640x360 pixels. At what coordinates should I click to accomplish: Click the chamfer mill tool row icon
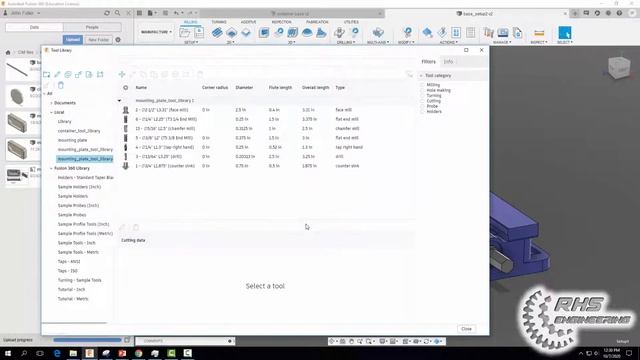click(126, 129)
